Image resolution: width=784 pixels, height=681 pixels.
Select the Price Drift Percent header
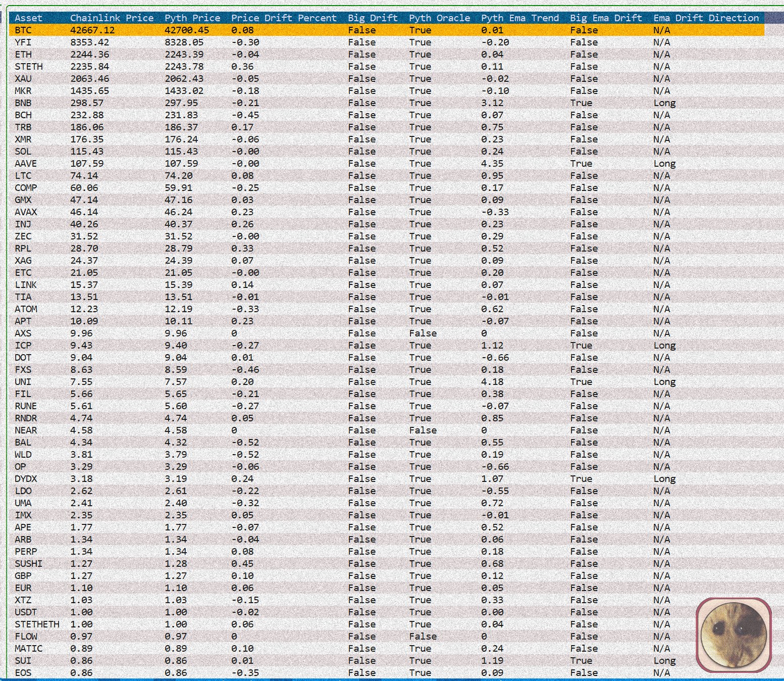point(284,18)
